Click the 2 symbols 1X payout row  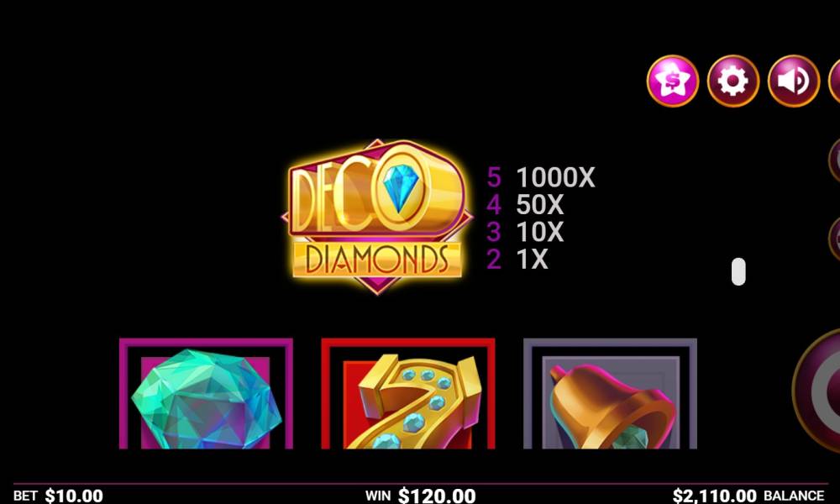(x=517, y=260)
